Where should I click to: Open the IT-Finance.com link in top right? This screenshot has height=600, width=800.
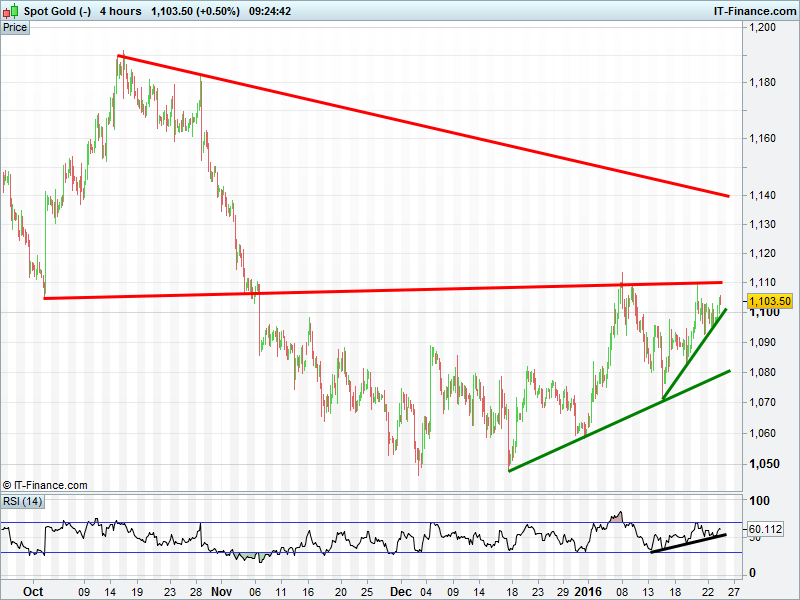[x=752, y=10]
